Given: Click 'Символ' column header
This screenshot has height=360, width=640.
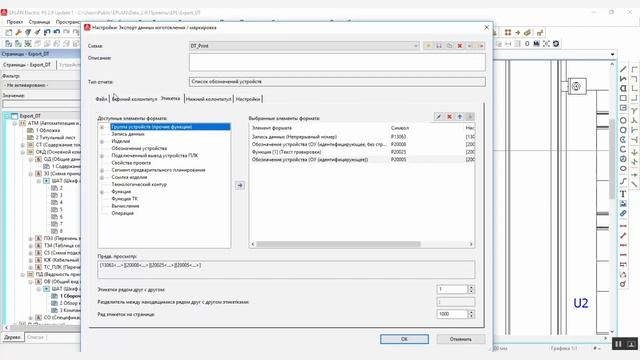Looking at the screenshot, I should click(400, 128).
